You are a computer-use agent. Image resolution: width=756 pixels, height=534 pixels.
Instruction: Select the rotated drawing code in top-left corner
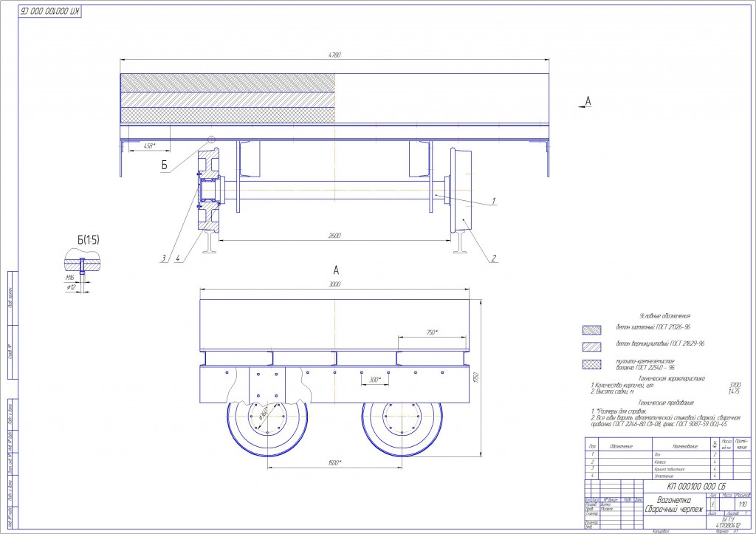[50, 11]
